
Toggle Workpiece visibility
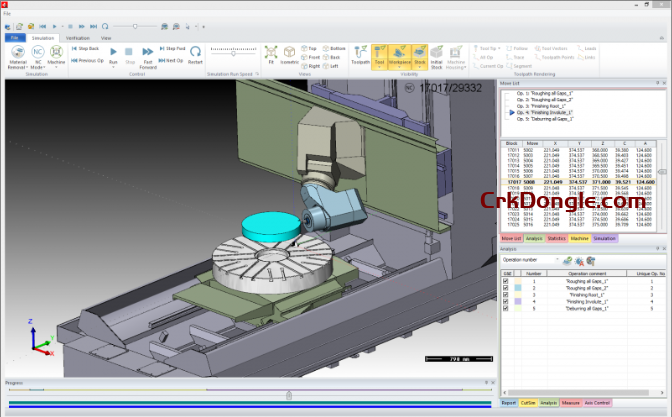click(401, 54)
